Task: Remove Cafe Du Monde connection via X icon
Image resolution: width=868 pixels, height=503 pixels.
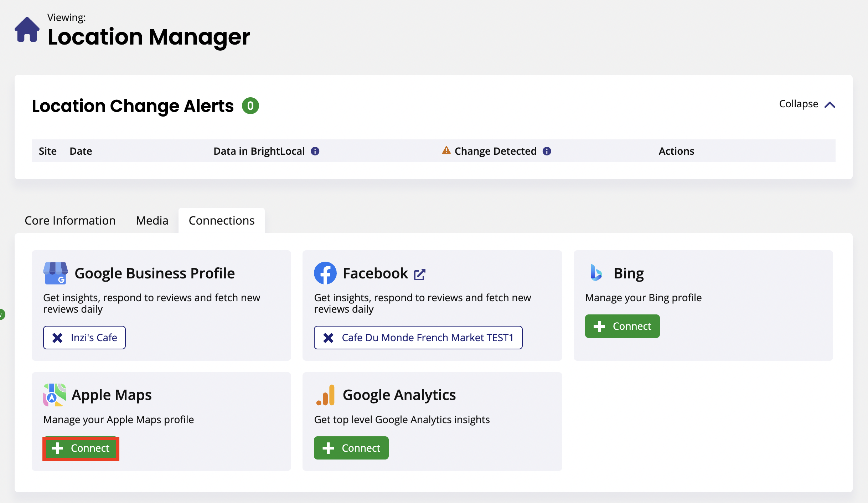Action: (x=328, y=338)
